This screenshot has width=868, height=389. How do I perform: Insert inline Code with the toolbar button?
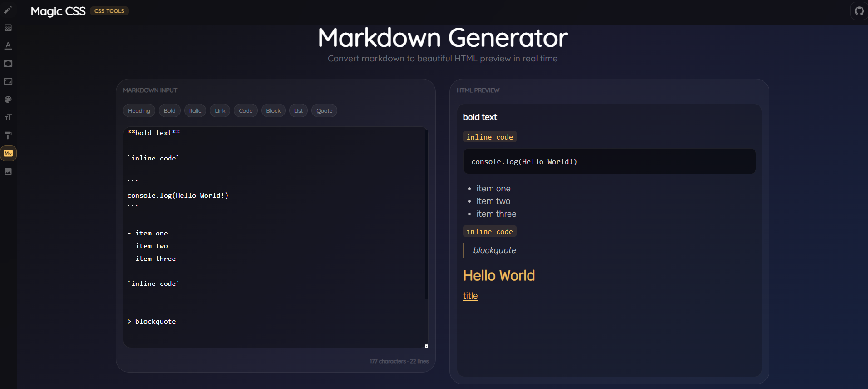click(246, 111)
